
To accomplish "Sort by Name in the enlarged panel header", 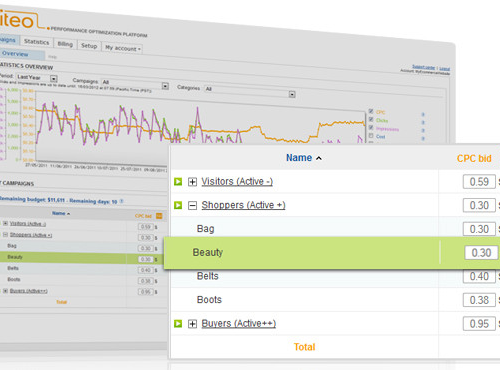I will point(299,158).
